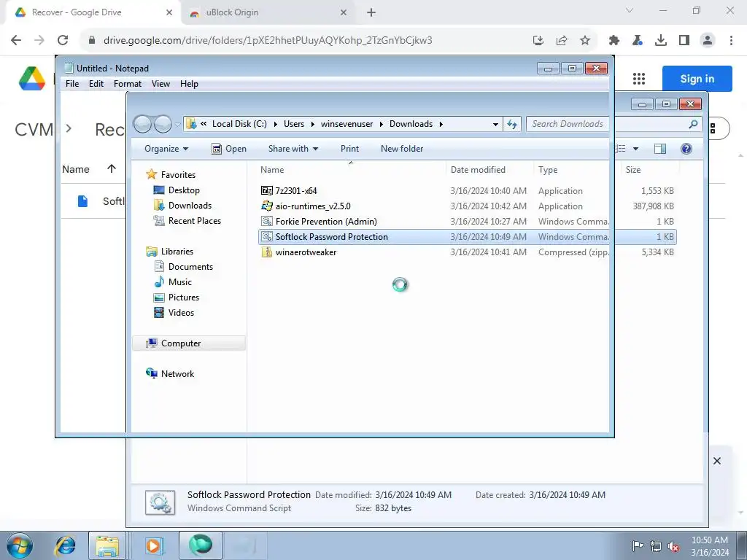Reload the Google Drive page in Chrome
This screenshot has width=747, height=560.
tap(63, 40)
